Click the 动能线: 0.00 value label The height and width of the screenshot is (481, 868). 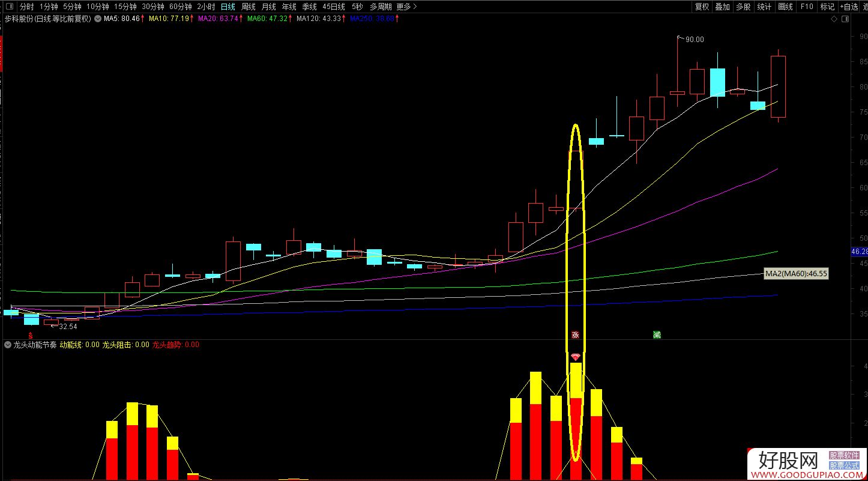79,345
